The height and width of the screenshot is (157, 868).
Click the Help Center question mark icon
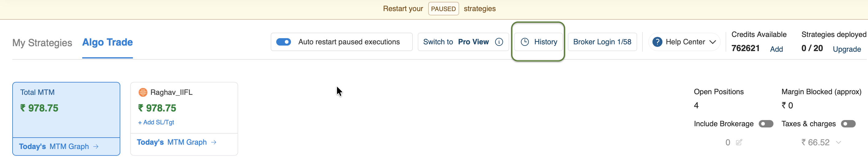point(657,42)
